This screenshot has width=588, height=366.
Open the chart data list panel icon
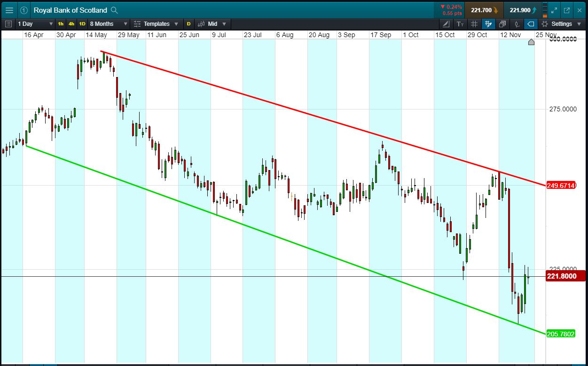tap(8, 23)
